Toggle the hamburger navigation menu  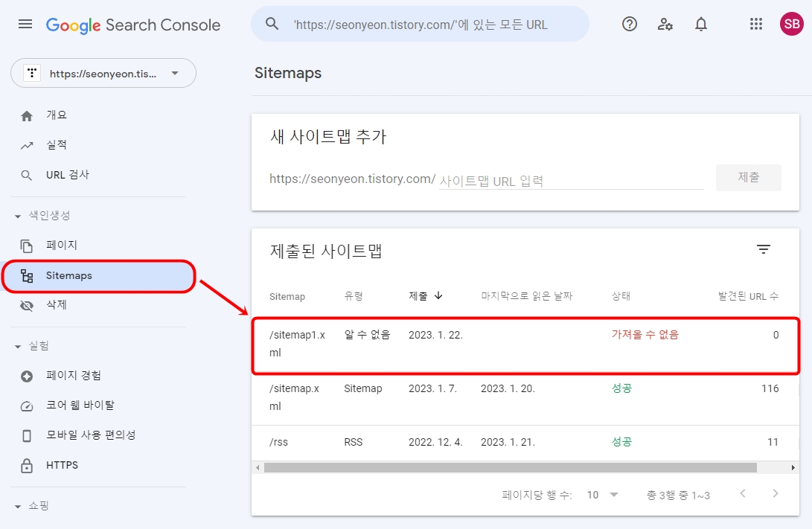pos(25,23)
